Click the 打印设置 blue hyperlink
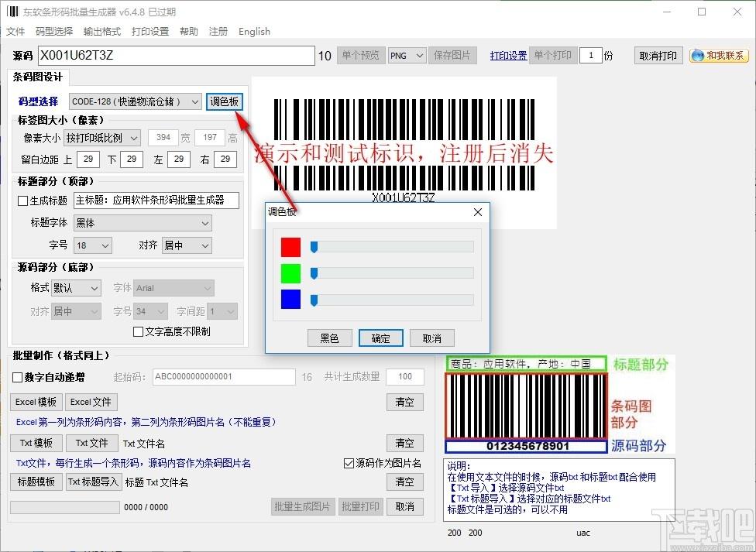Image resolution: width=756 pixels, height=552 pixels. 508,56
